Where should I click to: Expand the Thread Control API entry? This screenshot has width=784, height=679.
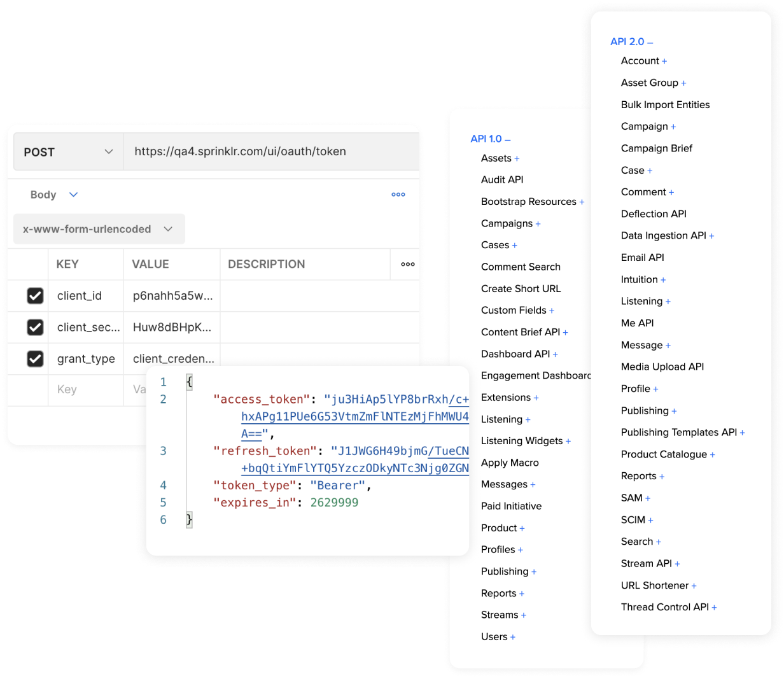tap(714, 606)
